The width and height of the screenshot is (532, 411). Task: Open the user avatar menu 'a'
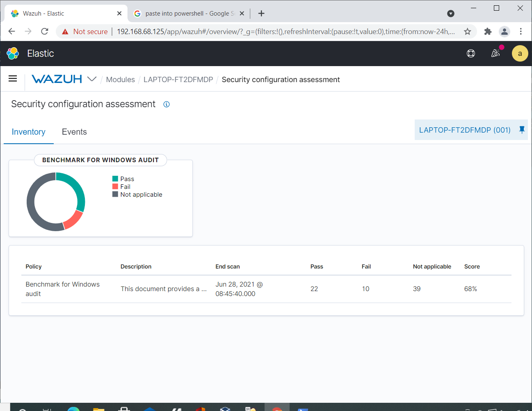coord(520,53)
